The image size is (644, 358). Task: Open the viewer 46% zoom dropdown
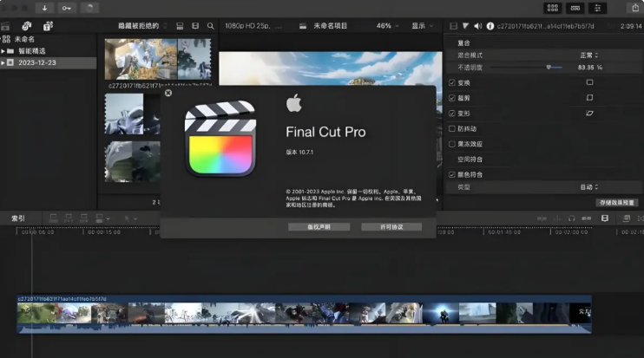tap(387, 26)
